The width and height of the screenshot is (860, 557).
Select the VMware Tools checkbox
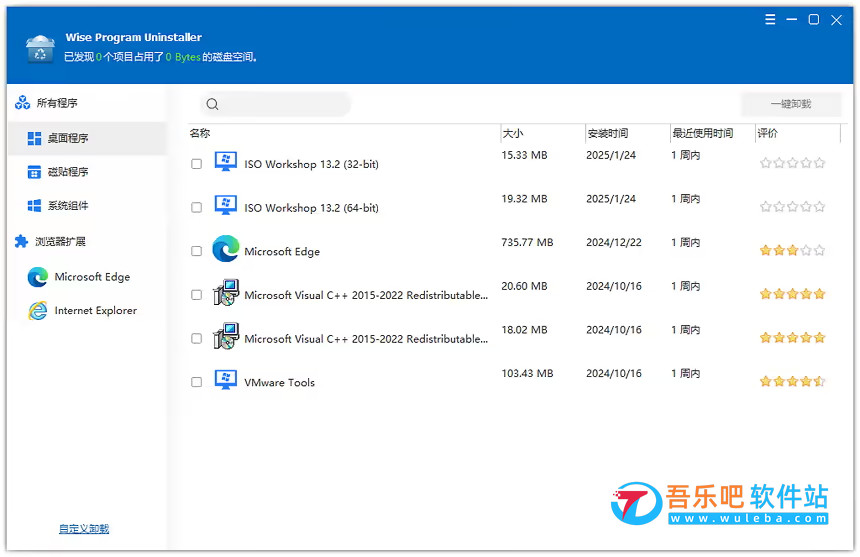click(196, 382)
